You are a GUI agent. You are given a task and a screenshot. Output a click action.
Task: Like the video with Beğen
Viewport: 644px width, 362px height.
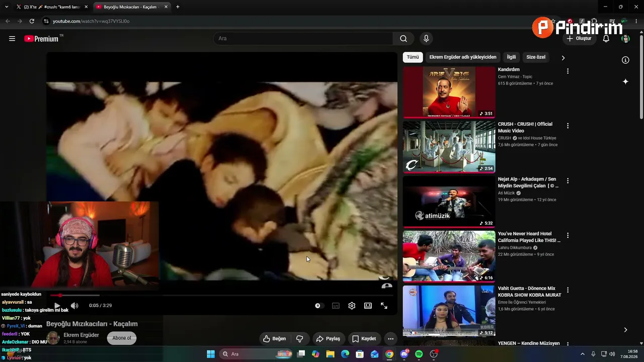[x=275, y=339]
